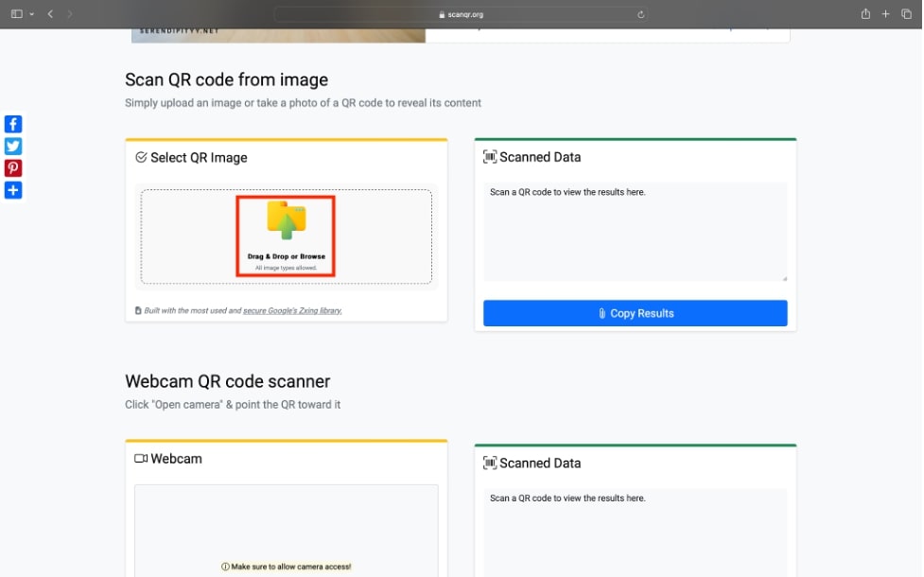Go back using the back arrow
Screen dimensions: 924x577
pyautogui.click(x=50, y=14)
